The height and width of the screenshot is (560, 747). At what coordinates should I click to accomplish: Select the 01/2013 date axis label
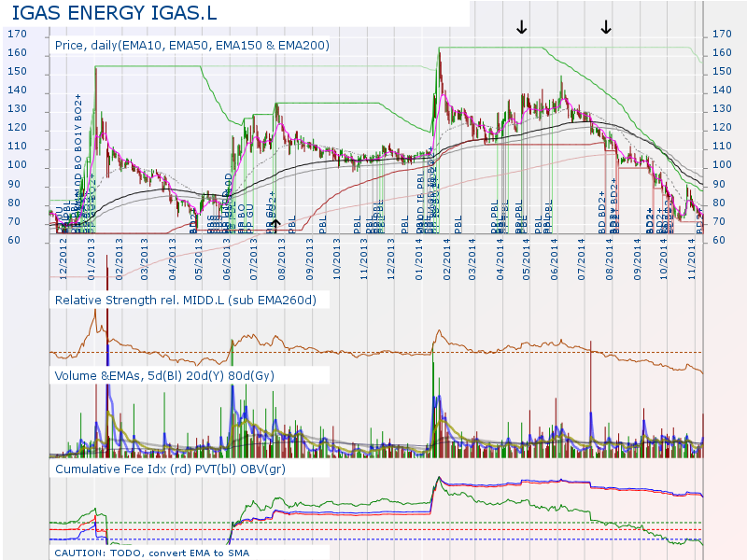[91, 259]
